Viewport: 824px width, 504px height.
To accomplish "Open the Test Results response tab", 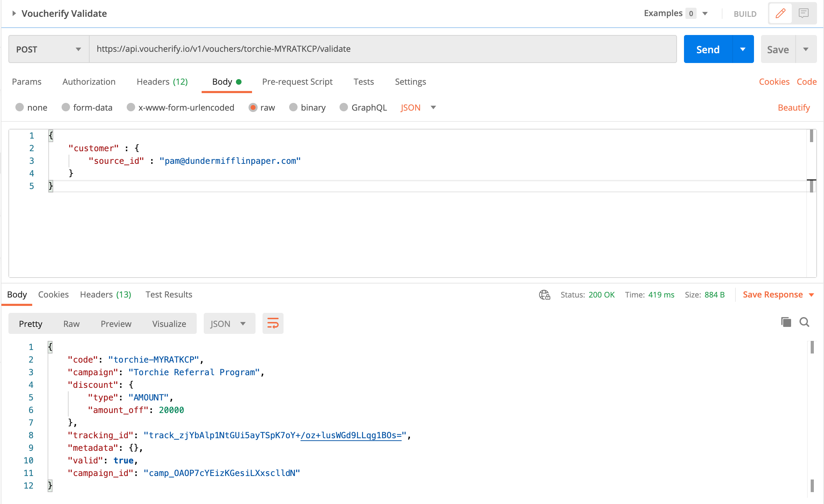I will pyautogui.click(x=169, y=294).
